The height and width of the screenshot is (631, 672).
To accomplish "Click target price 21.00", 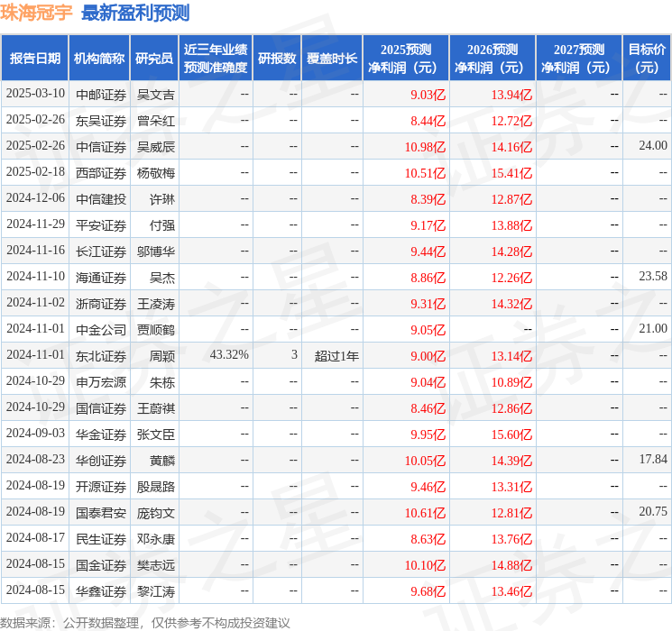I will coord(653,328).
